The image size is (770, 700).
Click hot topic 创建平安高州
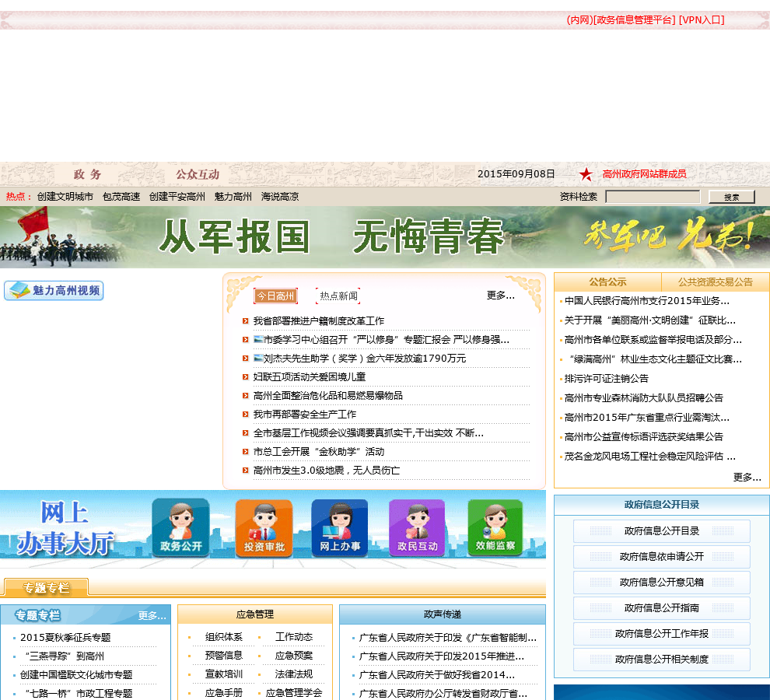[177, 197]
